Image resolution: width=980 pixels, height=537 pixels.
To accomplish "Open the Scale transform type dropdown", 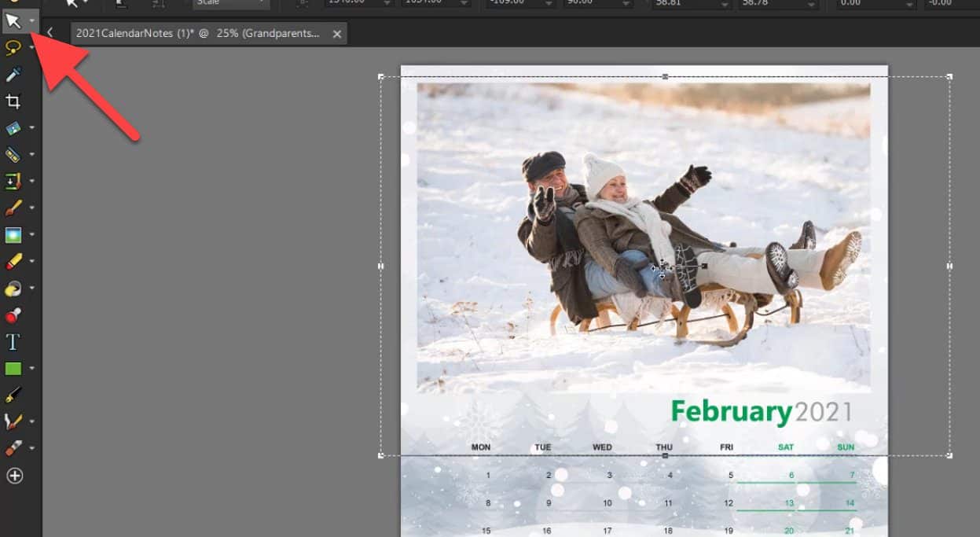I will [230, 3].
